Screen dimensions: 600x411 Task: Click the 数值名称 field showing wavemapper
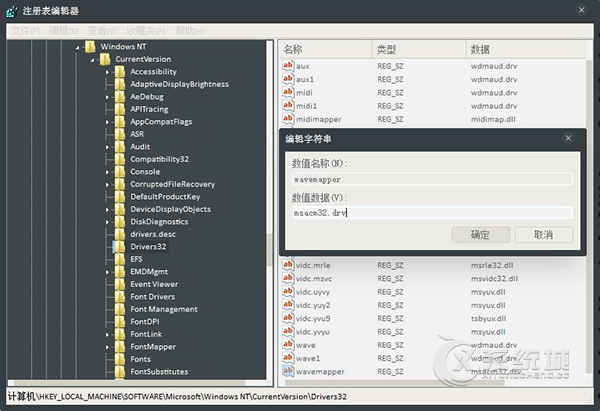[432, 179]
